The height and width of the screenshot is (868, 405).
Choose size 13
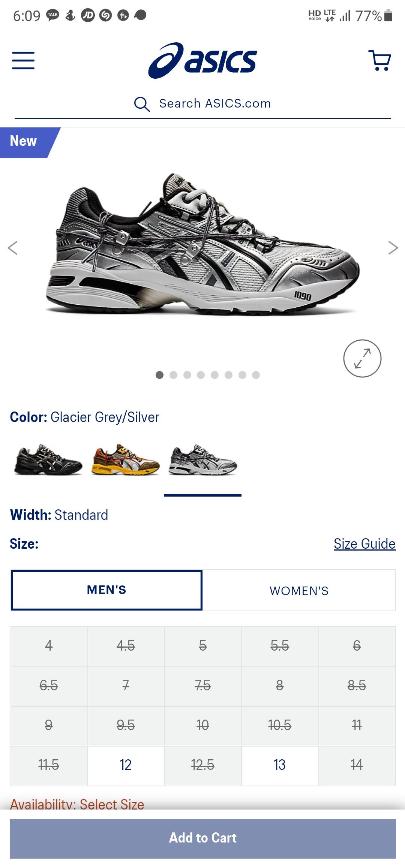[x=280, y=765]
